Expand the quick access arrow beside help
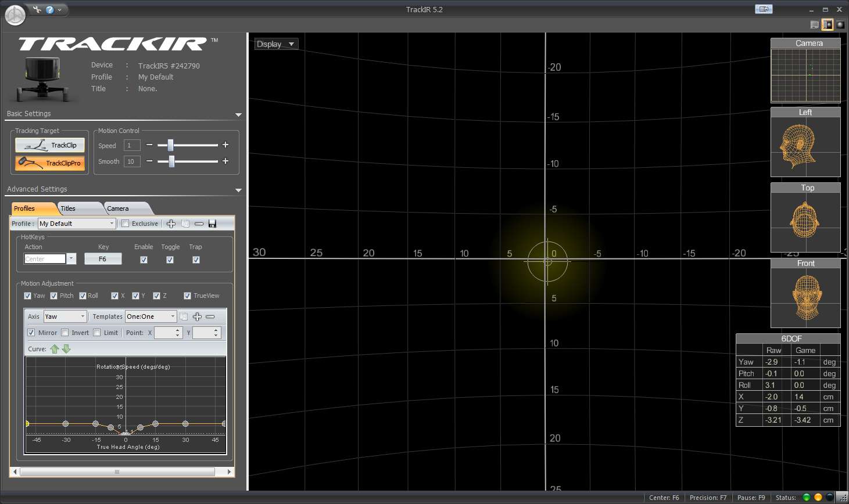849x504 pixels. [59, 10]
